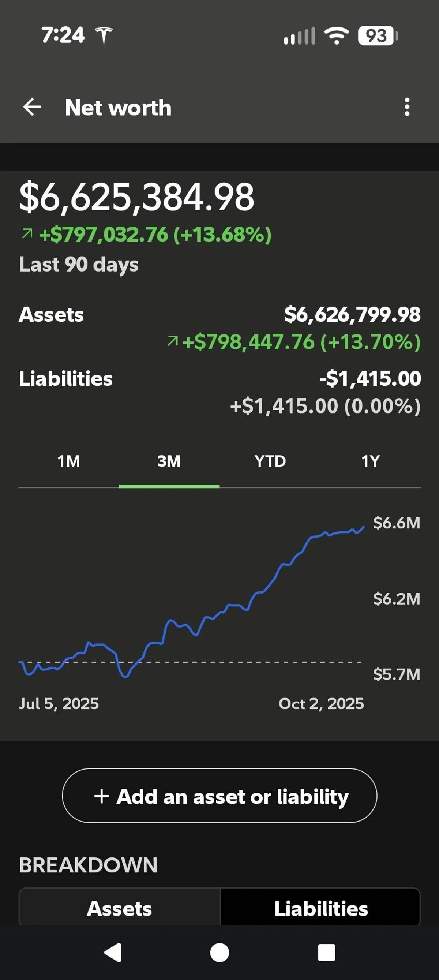Tap the battery level indicator
Screen dimensions: 439x980
(x=378, y=36)
